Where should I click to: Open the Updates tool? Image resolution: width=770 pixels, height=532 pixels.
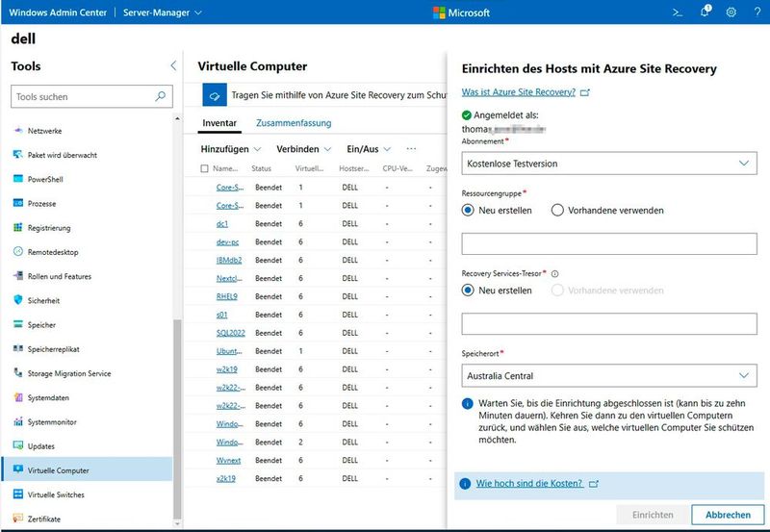click(x=41, y=446)
